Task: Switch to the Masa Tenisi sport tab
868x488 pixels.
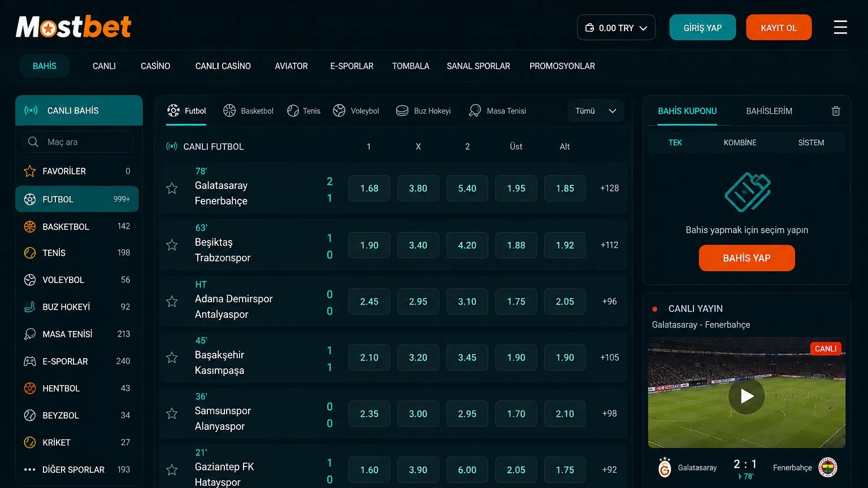Action: [x=497, y=111]
